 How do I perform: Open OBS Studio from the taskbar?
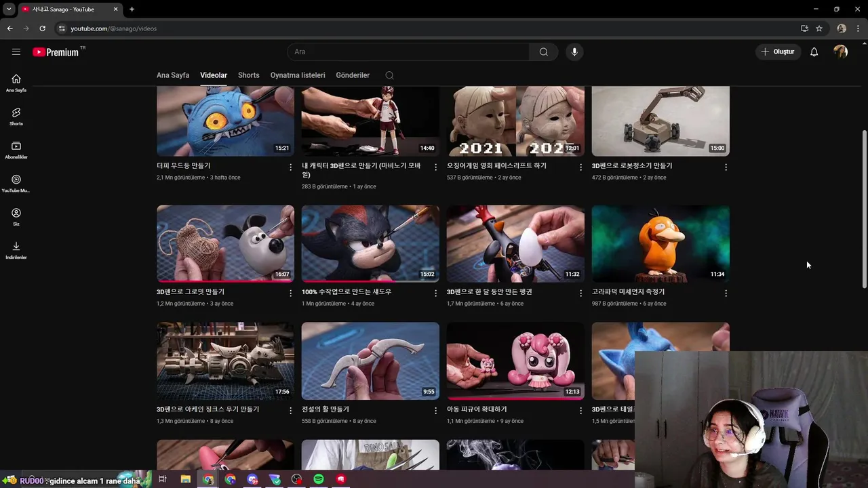pyautogui.click(x=296, y=479)
